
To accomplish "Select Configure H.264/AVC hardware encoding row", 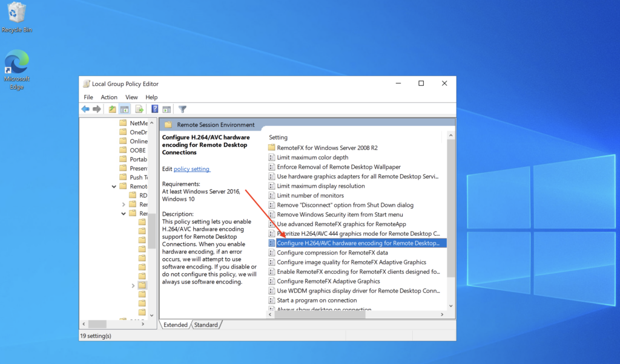I will pos(357,243).
